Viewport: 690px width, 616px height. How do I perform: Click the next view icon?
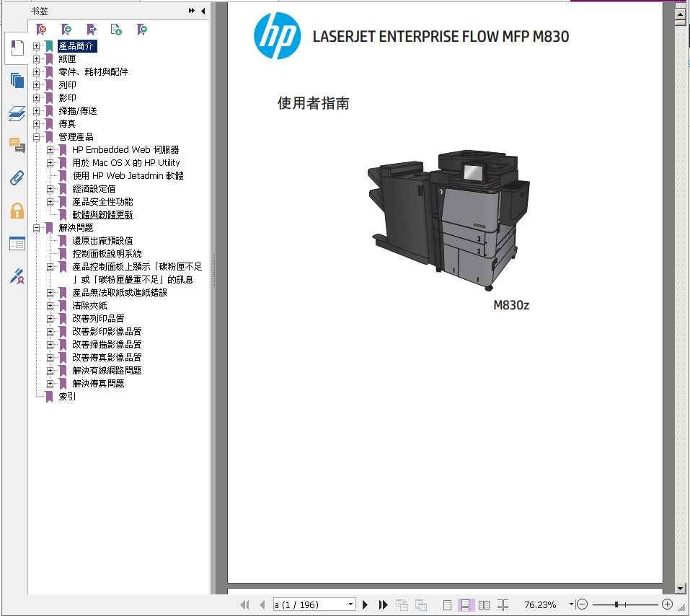coord(421,604)
